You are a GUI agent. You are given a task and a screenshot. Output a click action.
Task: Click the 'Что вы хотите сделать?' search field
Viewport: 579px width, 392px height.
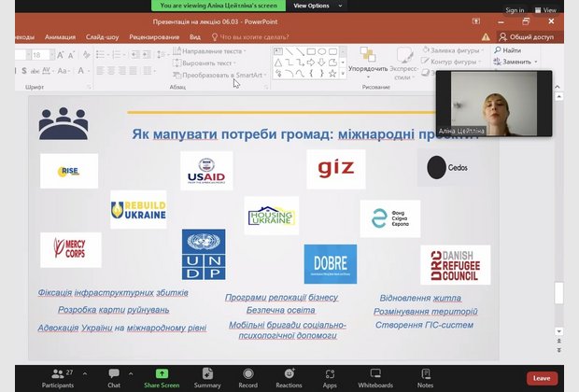[x=250, y=37]
